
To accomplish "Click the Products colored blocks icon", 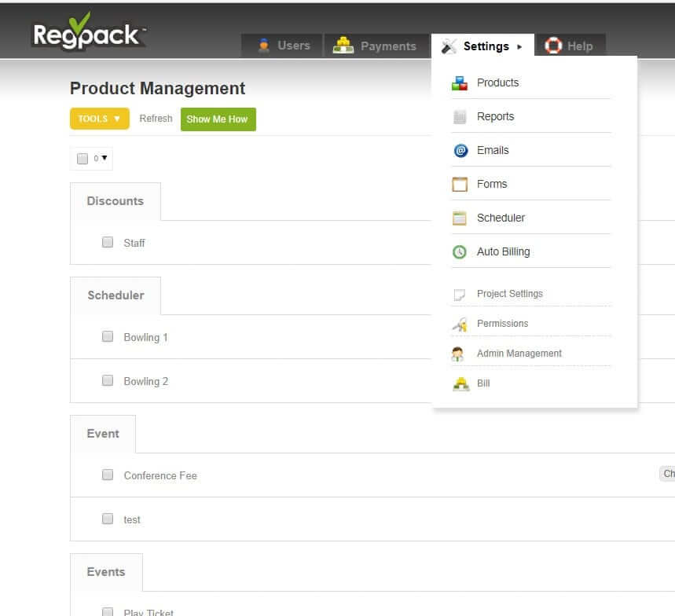I will pyautogui.click(x=460, y=83).
